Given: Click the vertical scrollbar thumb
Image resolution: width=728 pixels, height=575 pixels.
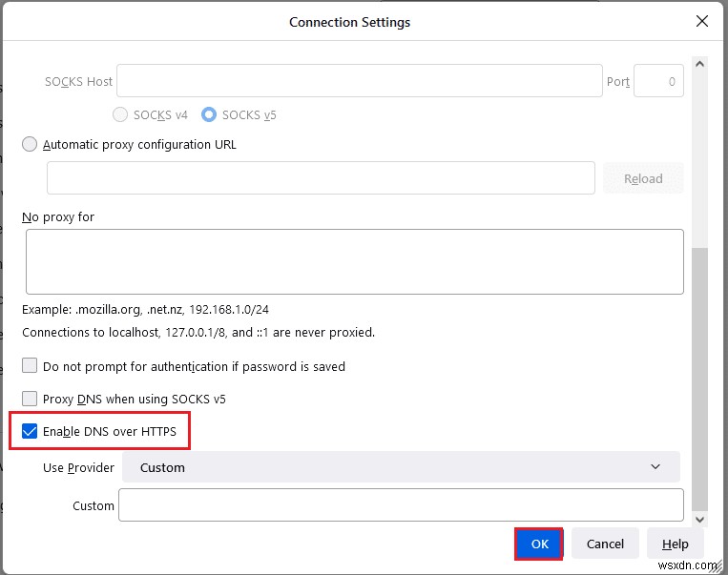Looking at the screenshot, I should [x=699, y=380].
